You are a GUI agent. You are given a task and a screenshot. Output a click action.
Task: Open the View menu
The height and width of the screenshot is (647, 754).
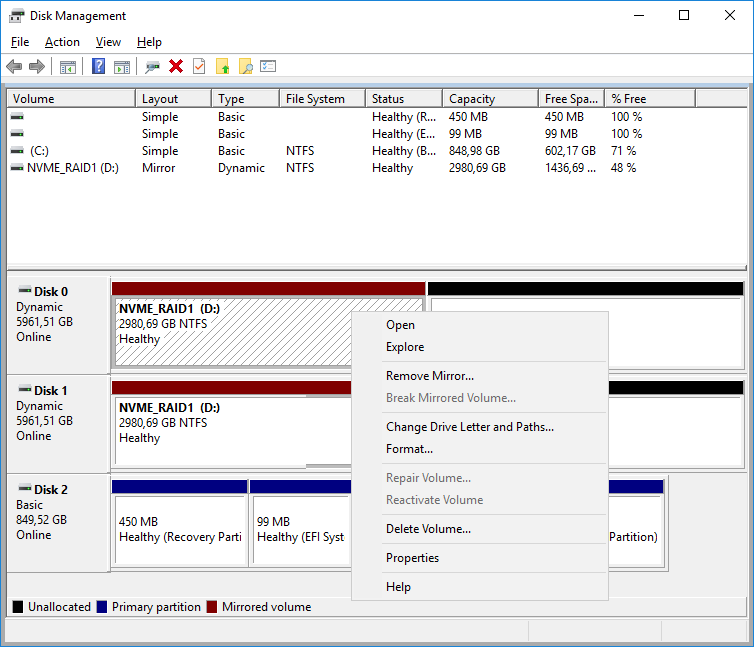[108, 42]
